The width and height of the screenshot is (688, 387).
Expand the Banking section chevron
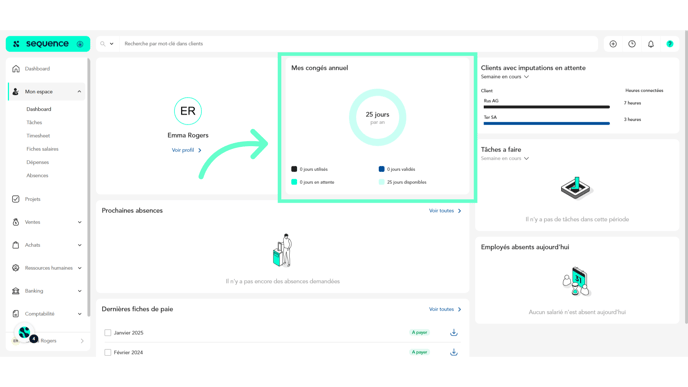79,290
